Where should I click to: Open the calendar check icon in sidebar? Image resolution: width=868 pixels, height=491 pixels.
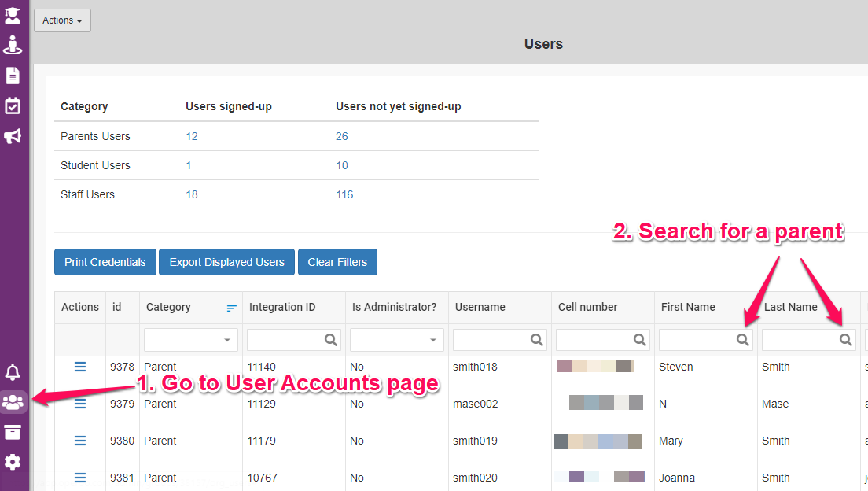pyautogui.click(x=13, y=105)
